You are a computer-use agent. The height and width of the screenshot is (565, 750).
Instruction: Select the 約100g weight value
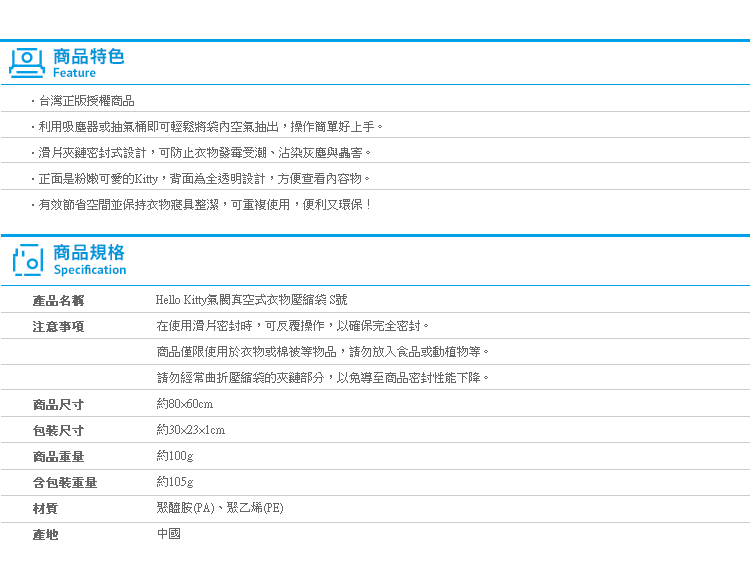coord(175,455)
